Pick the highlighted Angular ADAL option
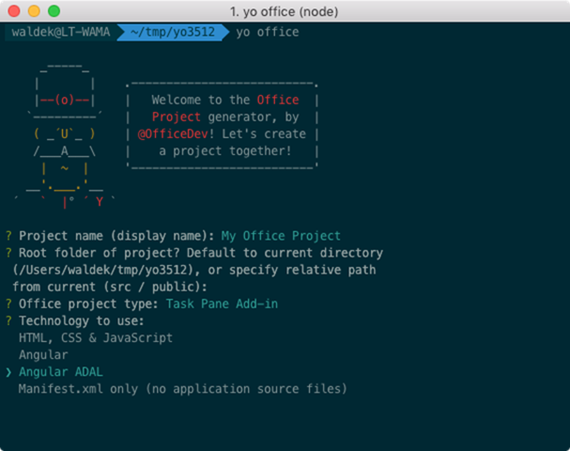The height and width of the screenshot is (451, 570). [x=61, y=372]
